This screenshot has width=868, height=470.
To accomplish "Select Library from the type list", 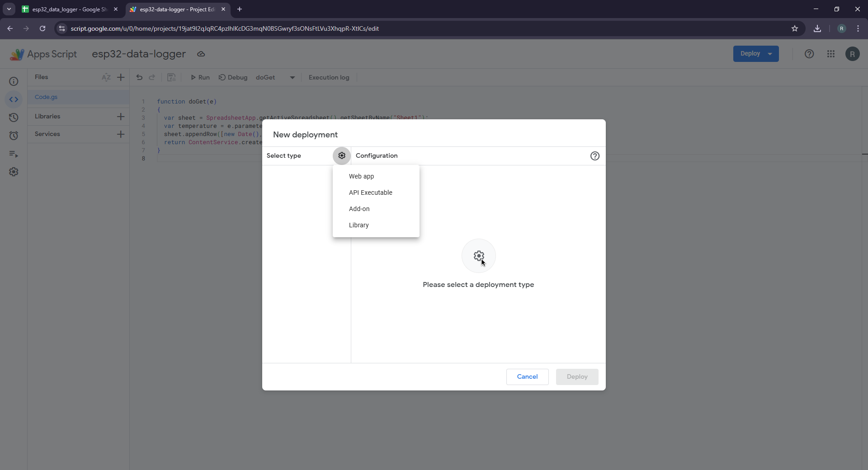I will click(359, 225).
